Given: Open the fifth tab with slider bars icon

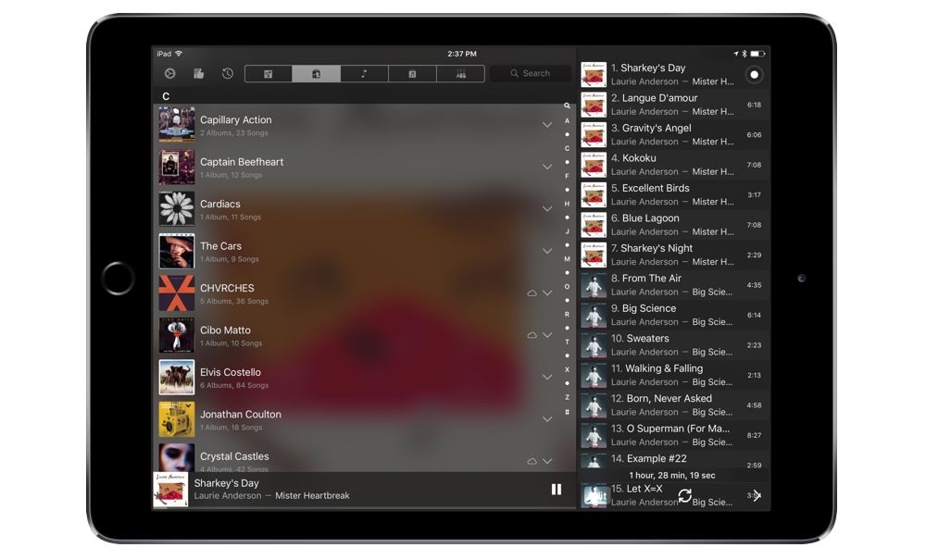Looking at the screenshot, I should [460, 74].
